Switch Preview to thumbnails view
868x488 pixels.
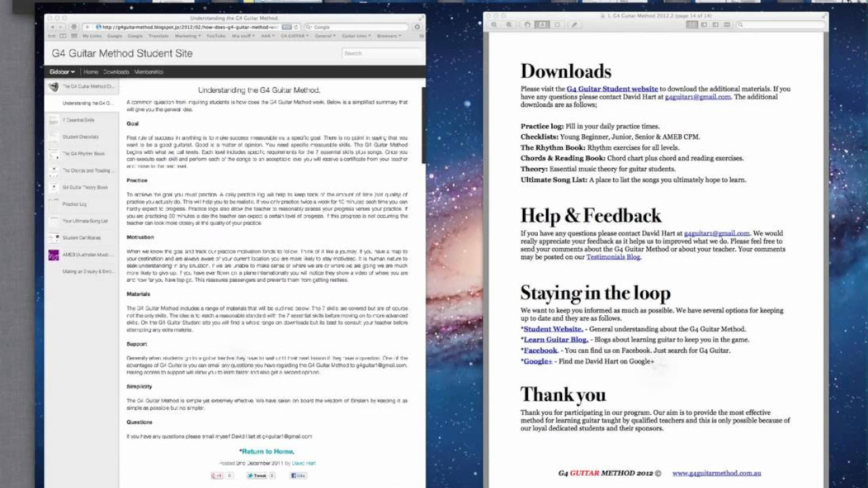coord(704,24)
